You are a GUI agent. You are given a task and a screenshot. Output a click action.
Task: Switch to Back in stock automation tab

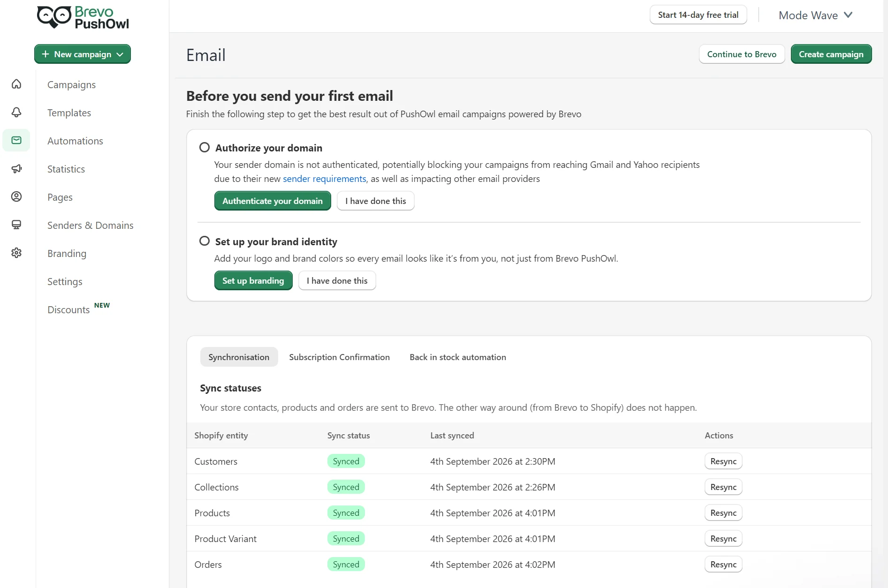458,357
